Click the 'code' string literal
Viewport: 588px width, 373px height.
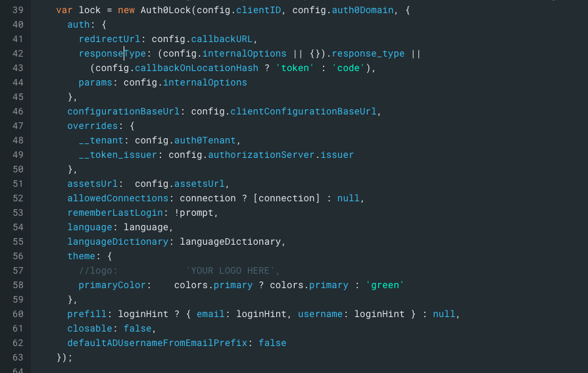pos(349,68)
